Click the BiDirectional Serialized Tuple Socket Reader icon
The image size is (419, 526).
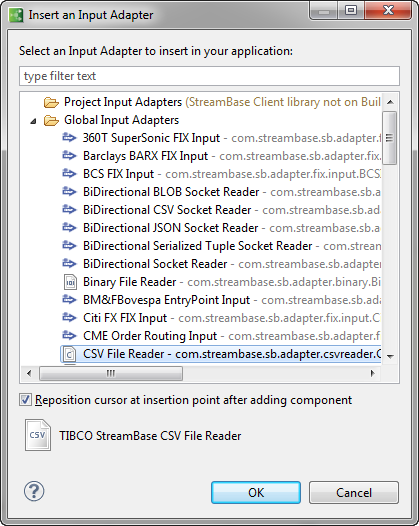coord(69,246)
